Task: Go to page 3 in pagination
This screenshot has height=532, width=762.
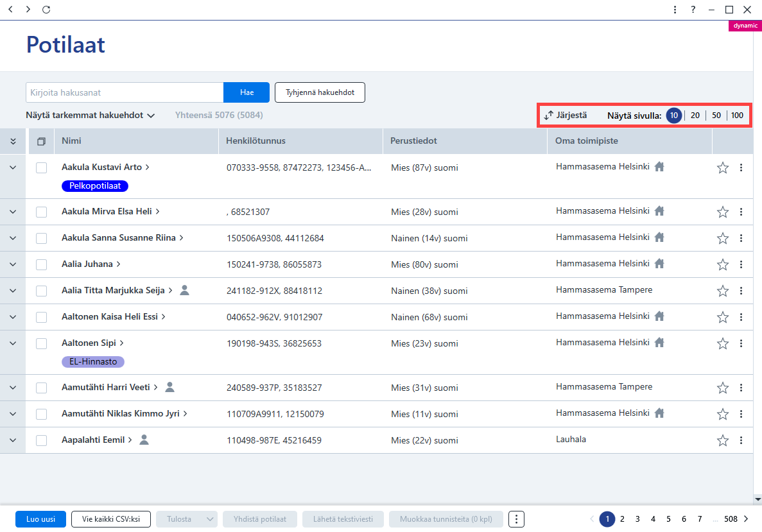Action: pyautogui.click(x=637, y=519)
